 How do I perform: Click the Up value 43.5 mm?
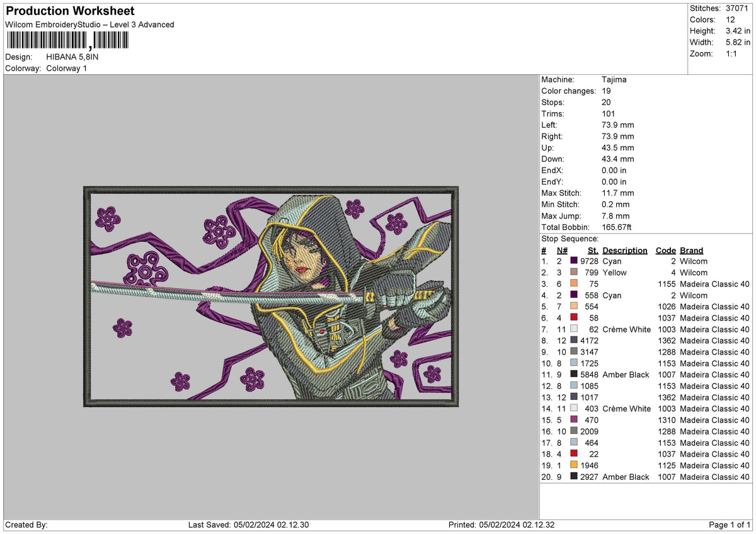(618, 147)
